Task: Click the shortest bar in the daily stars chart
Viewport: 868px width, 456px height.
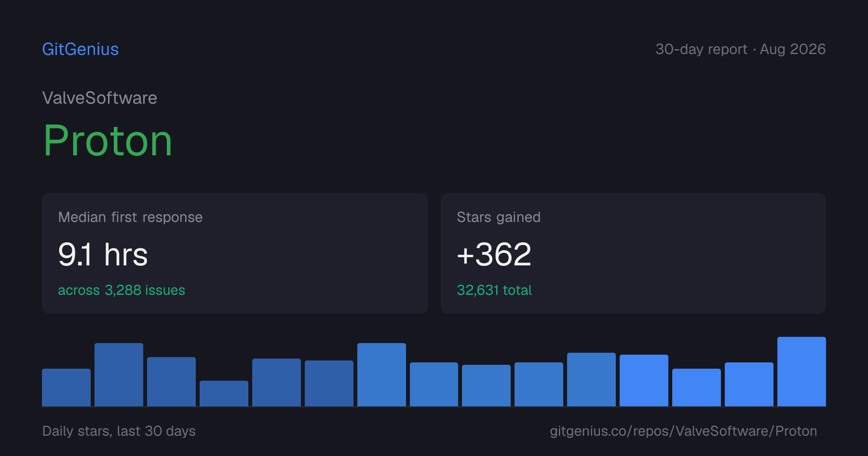Action: 224,394
